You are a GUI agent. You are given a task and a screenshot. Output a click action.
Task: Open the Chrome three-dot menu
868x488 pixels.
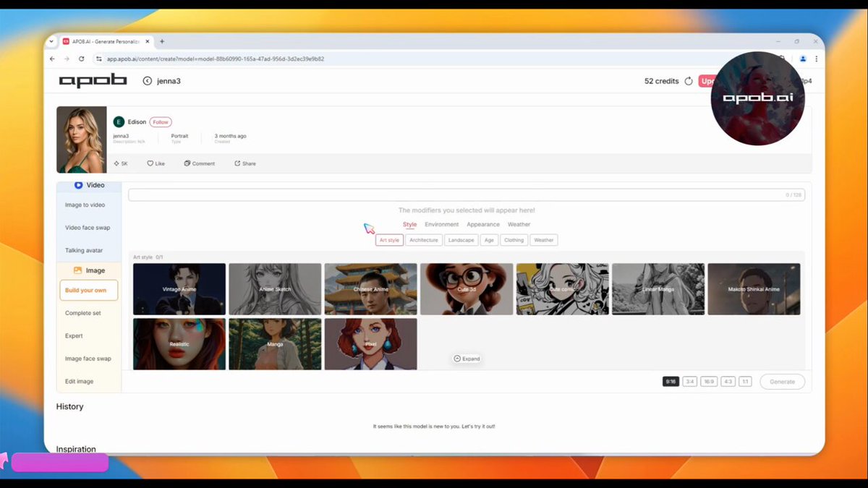click(x=817, y=59)
